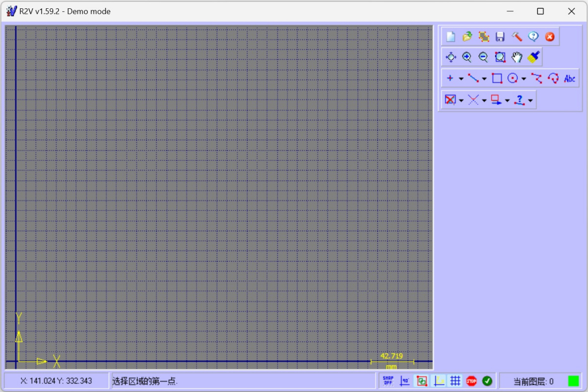This screenshot has width=588, height=392.
Task: Select the polyline drawing tool
Action: tap(537, 78)
